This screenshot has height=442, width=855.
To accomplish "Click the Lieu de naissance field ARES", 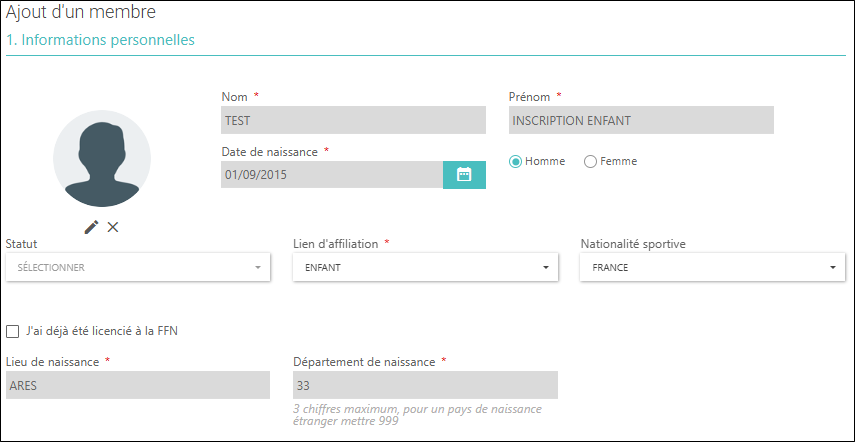I will click(138, 385).
